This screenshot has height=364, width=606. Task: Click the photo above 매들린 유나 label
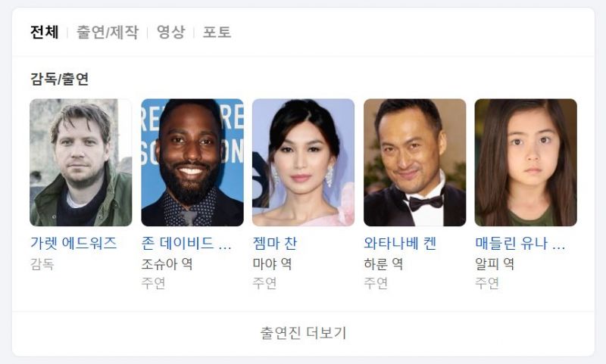[526, 163]
